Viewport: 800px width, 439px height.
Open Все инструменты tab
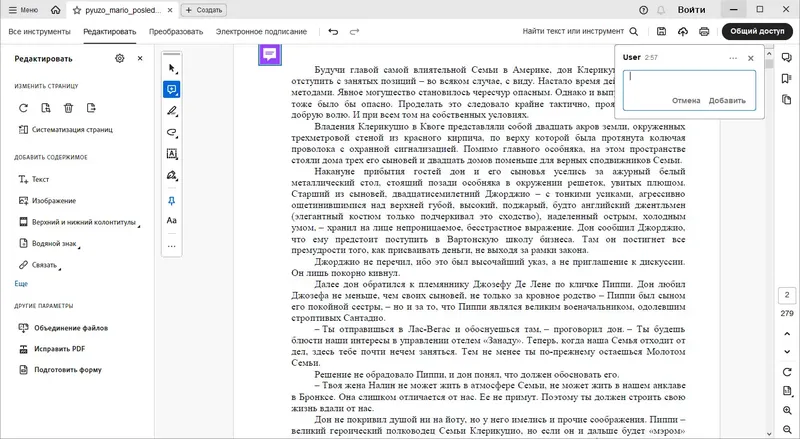tap(39, 32)
